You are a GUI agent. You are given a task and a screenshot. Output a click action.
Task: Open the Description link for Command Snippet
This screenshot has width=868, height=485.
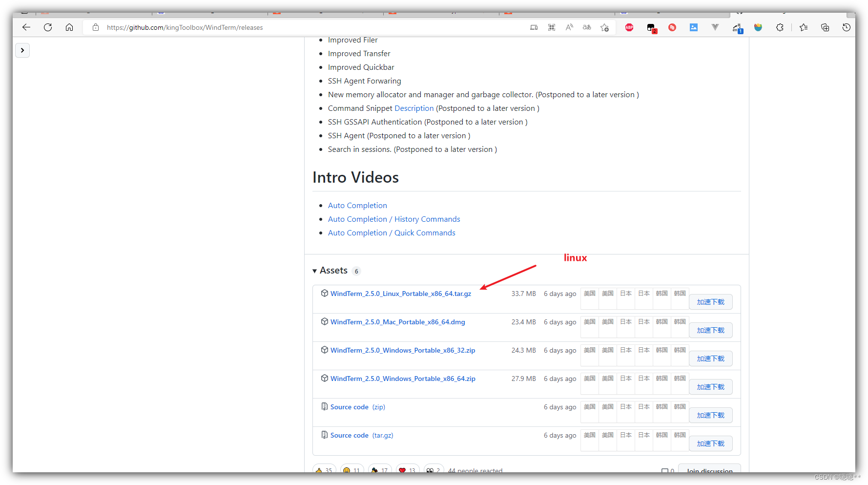click(414, 108)
